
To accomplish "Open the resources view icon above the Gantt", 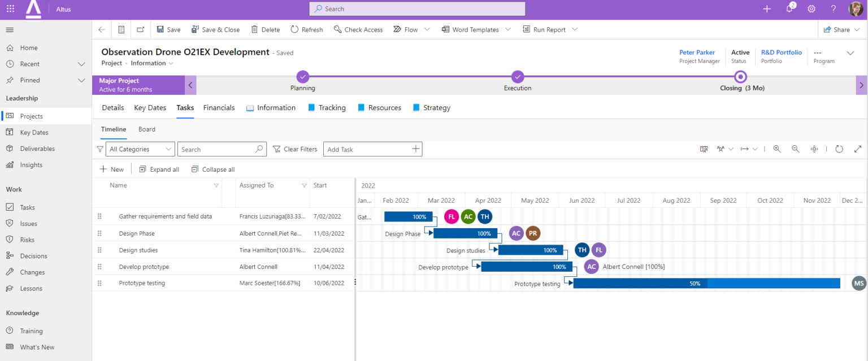I will (720, 149).
